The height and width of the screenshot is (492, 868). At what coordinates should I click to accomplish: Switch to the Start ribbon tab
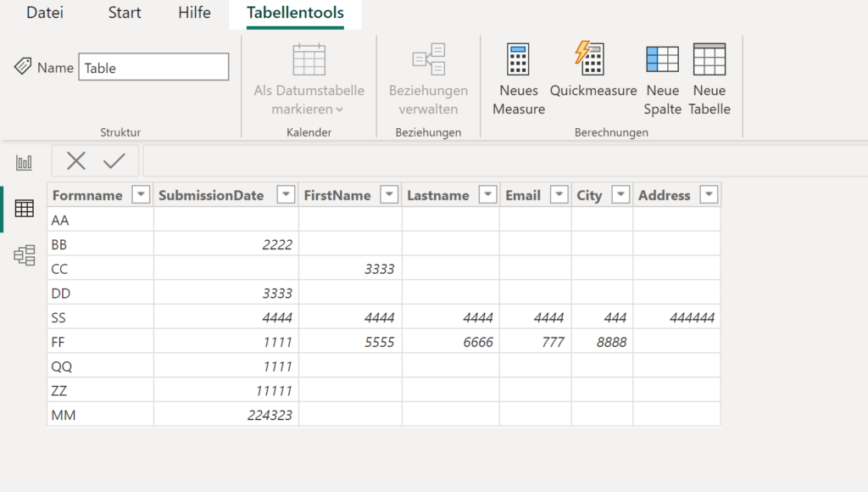[x=124, y=13]
